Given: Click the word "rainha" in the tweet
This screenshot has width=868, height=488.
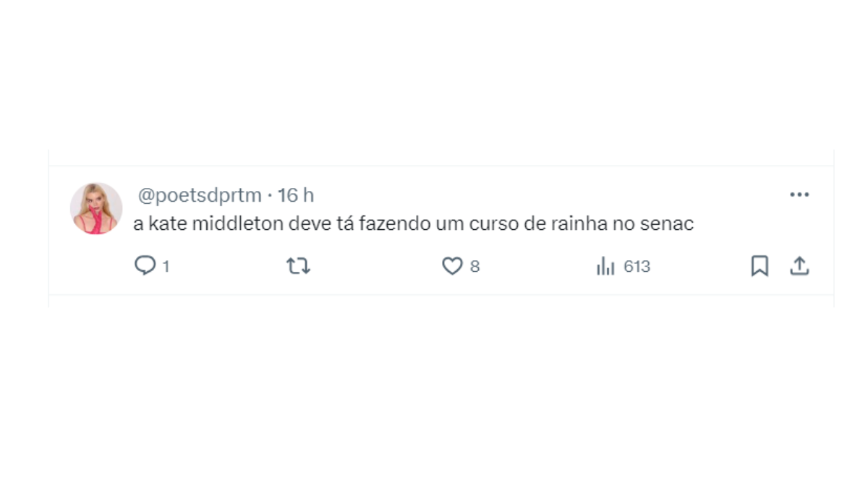Looking at the screenshot, I should [x=580, y=224].
